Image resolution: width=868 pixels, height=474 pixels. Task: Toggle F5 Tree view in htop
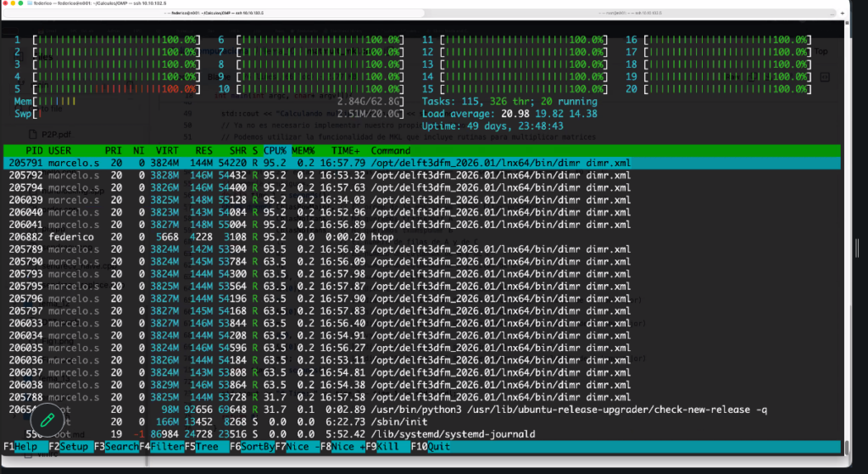[x=206, y=446]
